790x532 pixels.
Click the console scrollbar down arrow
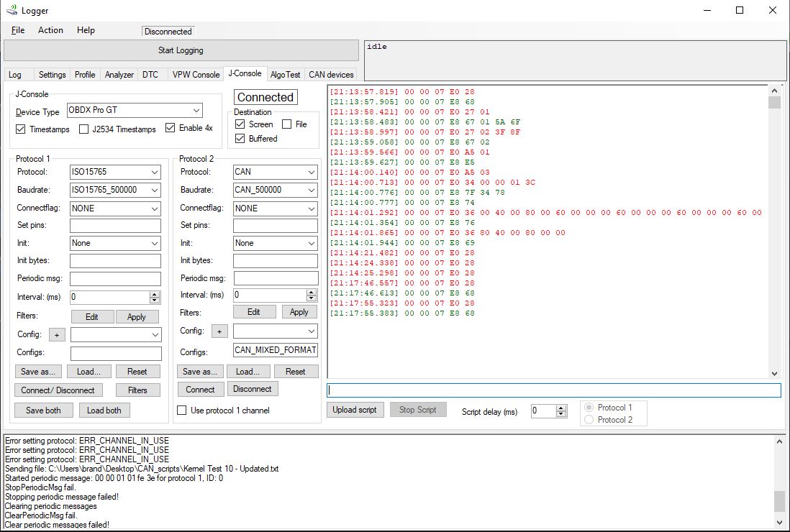click(x=774, y=373)
